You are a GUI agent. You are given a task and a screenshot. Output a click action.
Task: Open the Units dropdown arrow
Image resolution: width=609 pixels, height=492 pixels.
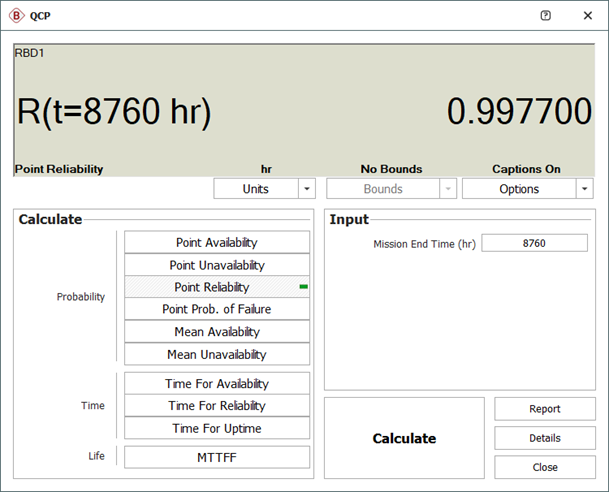[307, 189]
